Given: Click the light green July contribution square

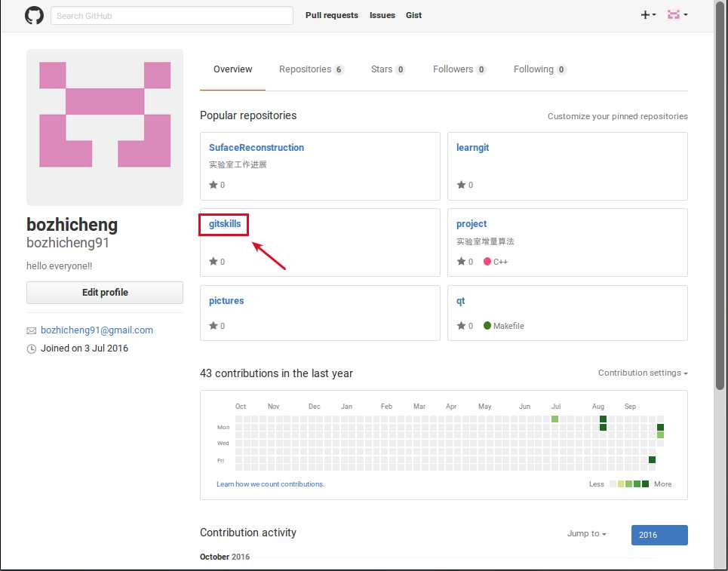Looking at the screenshot, I should (554, 419).
